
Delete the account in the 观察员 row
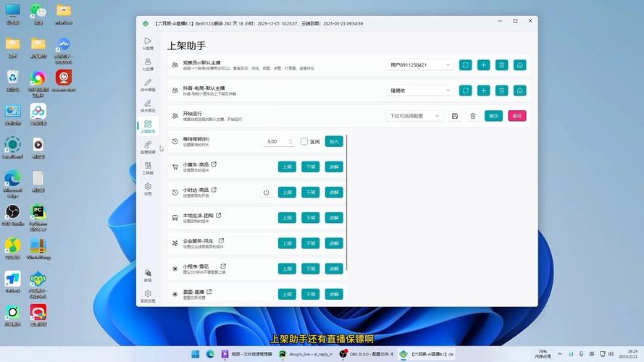(x=501, y=65)
